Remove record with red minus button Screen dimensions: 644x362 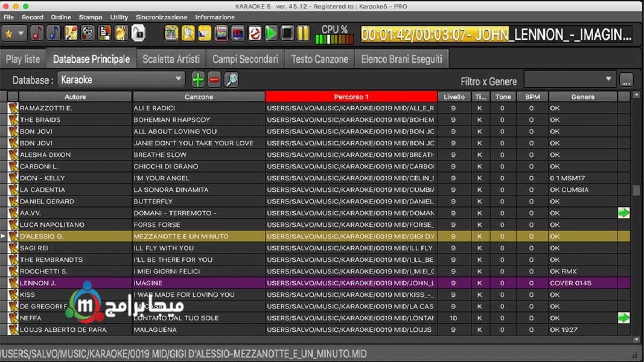pyautogui.click(x=214, y=80)
